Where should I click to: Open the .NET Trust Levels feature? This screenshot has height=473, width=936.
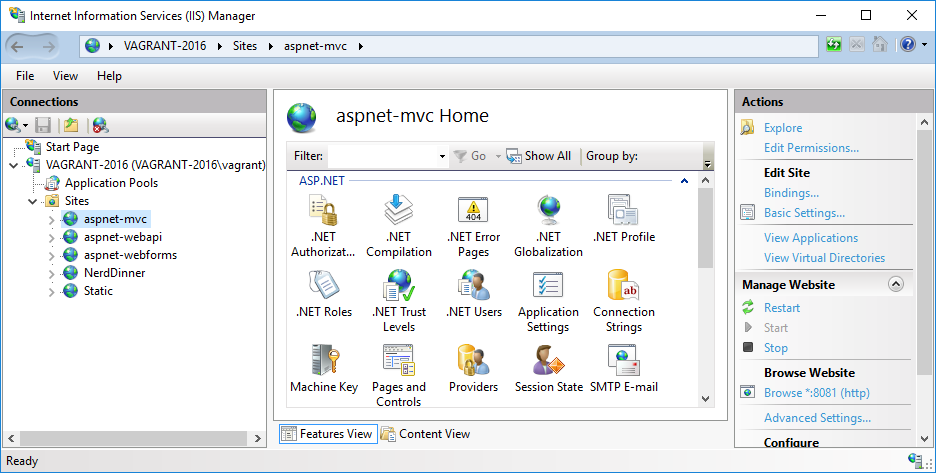(x=399, y=301)
